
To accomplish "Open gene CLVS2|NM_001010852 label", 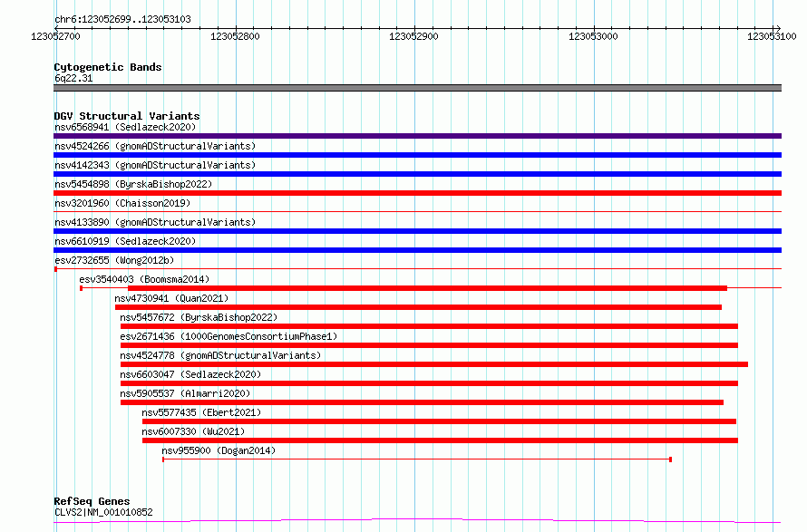I will pos(103,512).
